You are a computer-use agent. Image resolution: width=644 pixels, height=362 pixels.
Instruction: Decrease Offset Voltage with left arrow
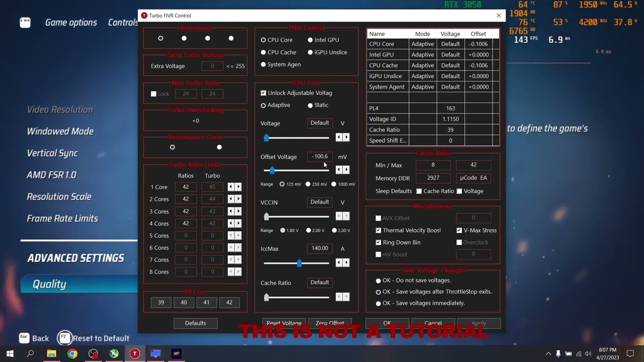(339, 170)
